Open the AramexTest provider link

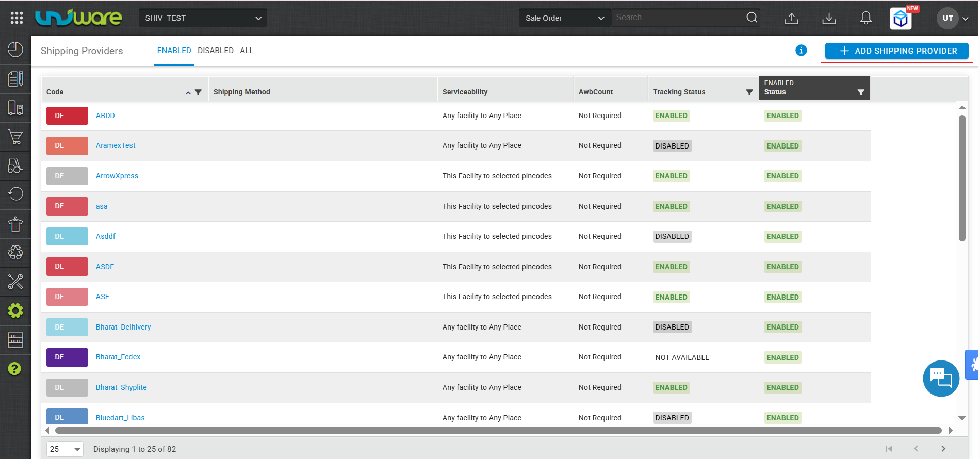(x=116, y=145)
